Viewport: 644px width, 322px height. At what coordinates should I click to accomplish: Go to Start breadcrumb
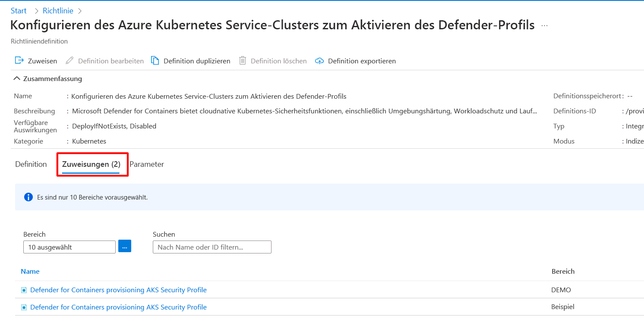(x=19, y=11)
